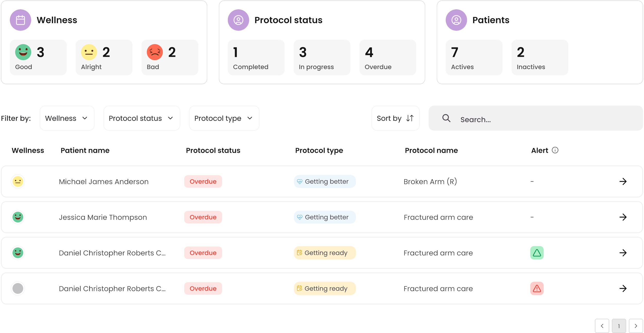Screen dimensions: 644x333
Task: Select the Good wellness count card
Action: pos(38,57)
